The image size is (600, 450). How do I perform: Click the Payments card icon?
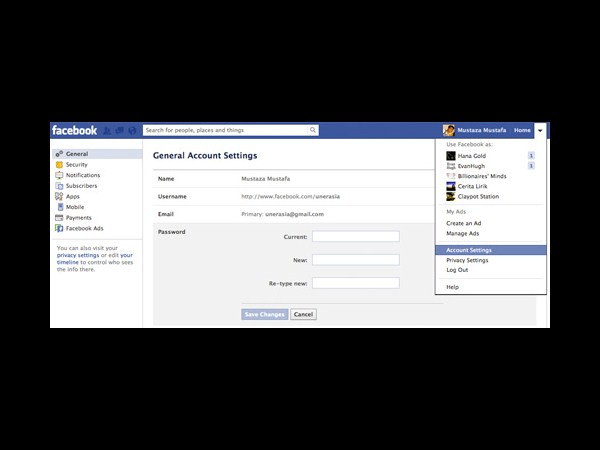click(59, 218)
